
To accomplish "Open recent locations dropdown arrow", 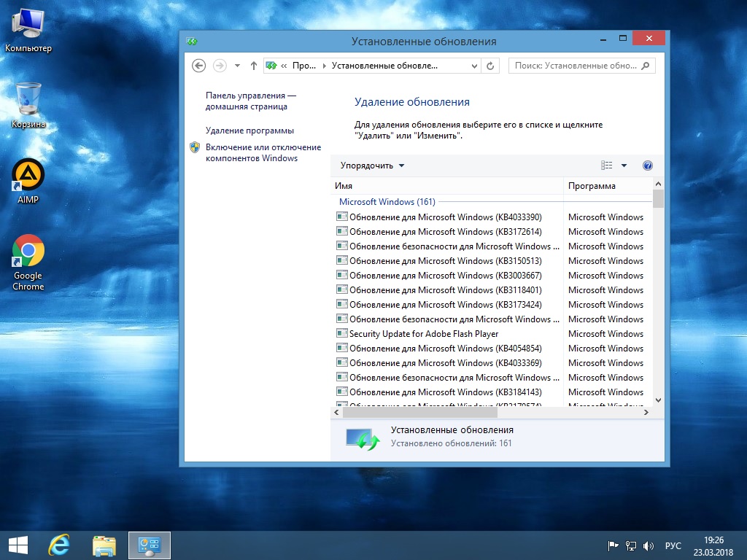I will pos(237,66).
